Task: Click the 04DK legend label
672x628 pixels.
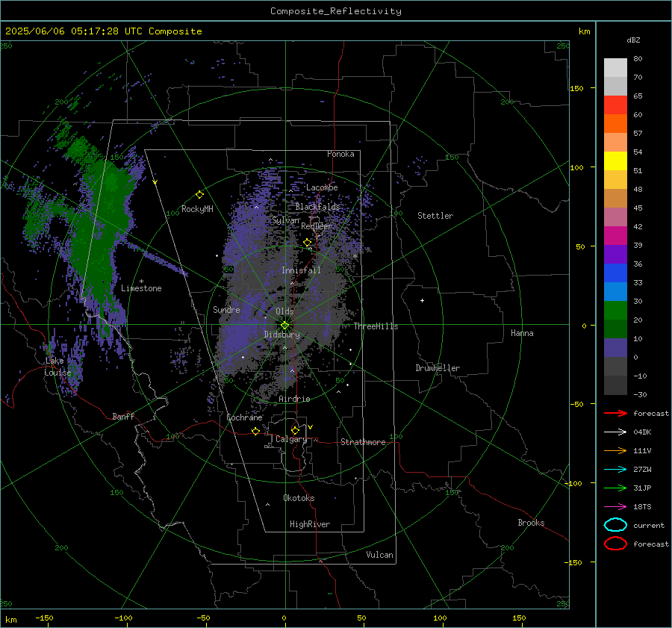Action: tap(642, 432)
